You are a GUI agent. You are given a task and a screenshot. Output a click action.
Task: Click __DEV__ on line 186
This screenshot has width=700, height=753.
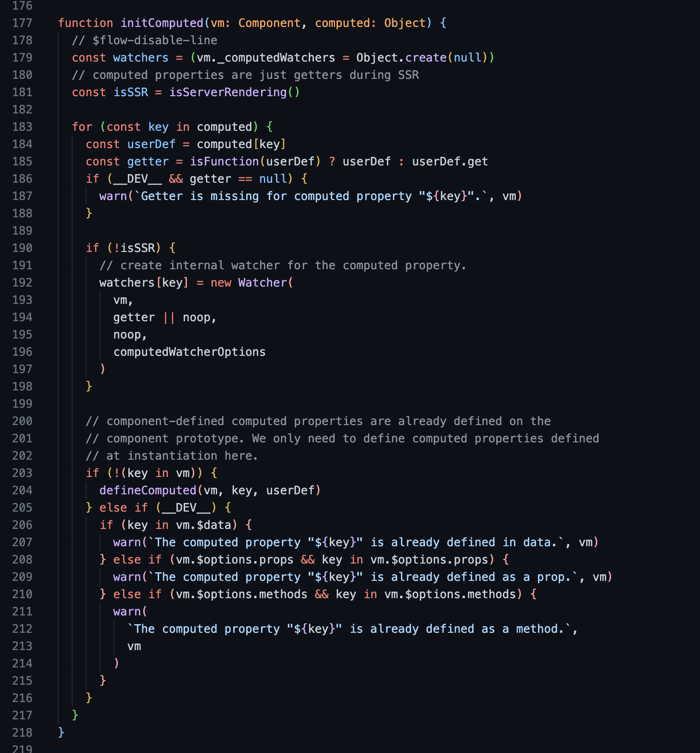click(x=138, y=179)
